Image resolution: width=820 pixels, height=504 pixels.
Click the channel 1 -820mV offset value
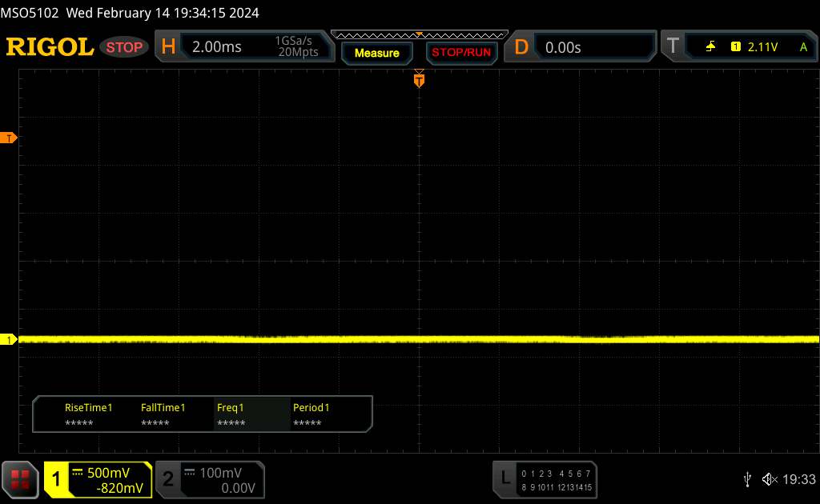[120, 488]
